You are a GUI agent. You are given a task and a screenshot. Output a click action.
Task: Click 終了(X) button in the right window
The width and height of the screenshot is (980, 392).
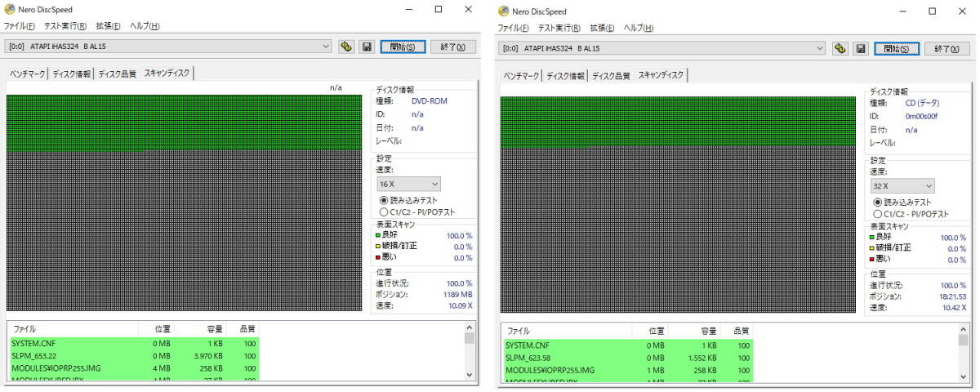coord(947,49)
